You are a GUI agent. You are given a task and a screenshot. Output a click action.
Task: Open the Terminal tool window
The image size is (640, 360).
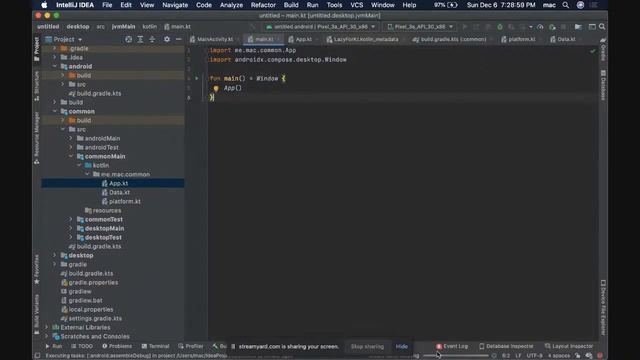(155, 346)
